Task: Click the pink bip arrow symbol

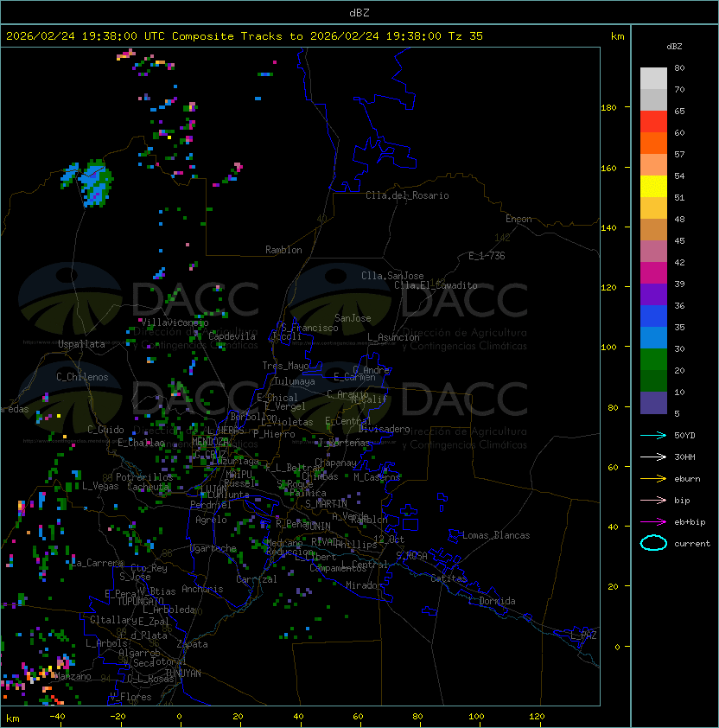Action: (x=653, y=501)
